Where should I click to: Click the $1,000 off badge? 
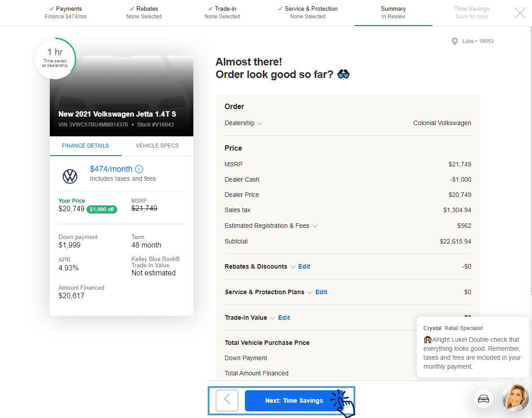coord(102,209)
